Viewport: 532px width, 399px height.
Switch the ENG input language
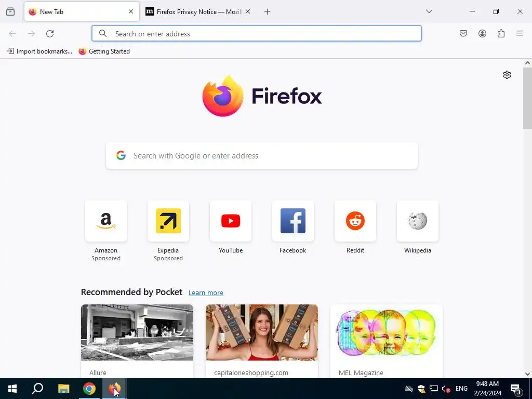(x=461, y=389)
